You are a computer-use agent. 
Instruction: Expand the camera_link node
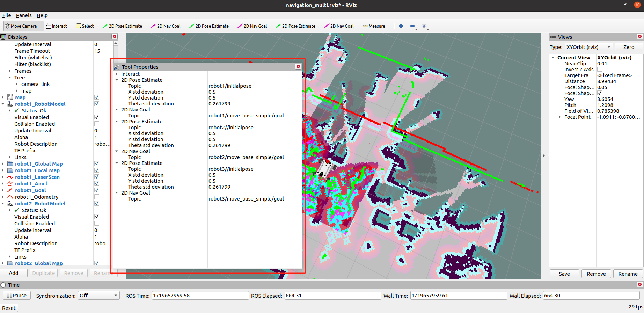click(x=17, y=84)
